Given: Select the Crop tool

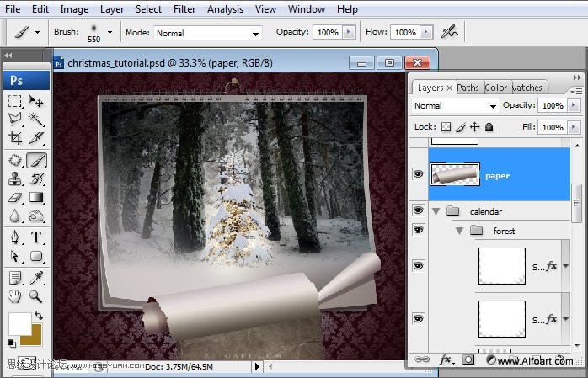Looking at the screenshot, I should 15,138.
